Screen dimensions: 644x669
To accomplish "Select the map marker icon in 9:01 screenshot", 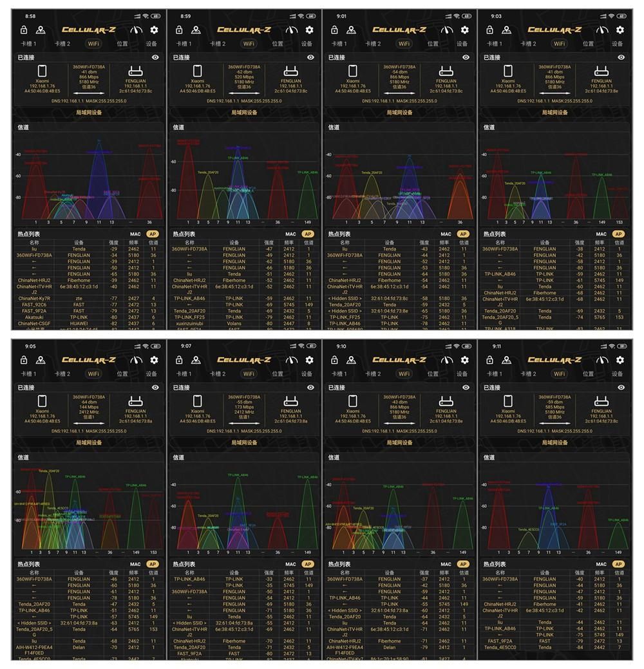I will pos(351,30).
